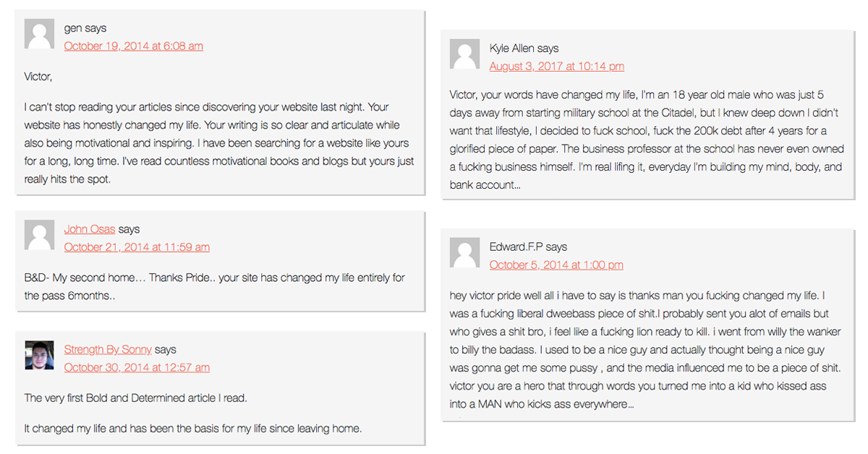Follow the October 30, 2014 timestamp link
The height and width of the screenshot is (454, 868).
[137, 367]
